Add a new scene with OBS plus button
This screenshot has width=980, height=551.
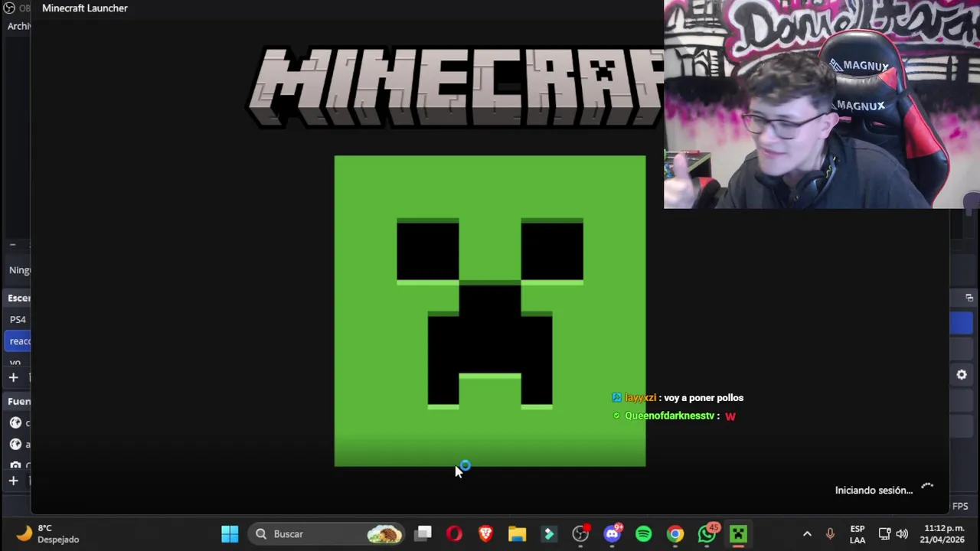pos(13,377)
